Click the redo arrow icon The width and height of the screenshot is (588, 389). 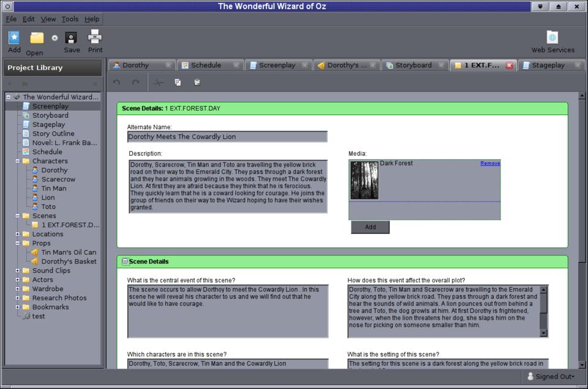[136, 82]
